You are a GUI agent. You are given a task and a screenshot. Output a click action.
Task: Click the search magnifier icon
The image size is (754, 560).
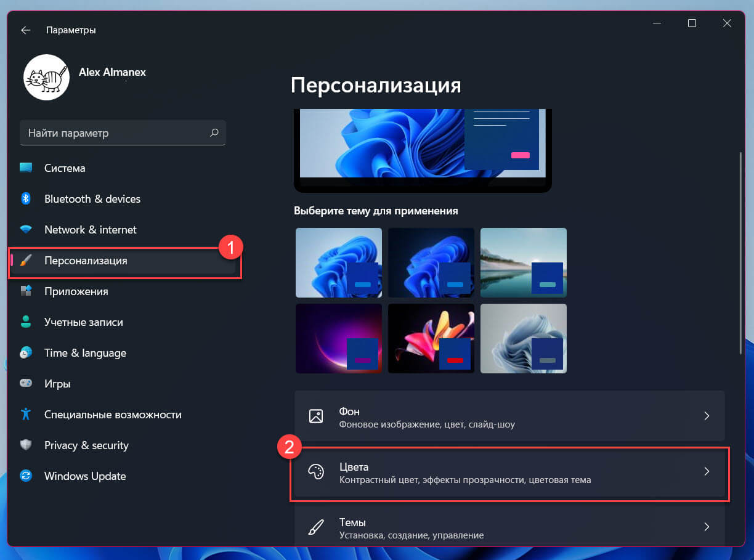click(x=214, y=132)
